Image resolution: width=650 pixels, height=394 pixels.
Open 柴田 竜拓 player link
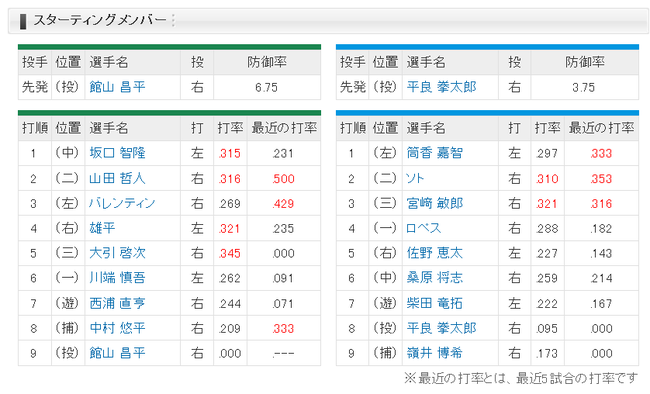tap(434, 303)
